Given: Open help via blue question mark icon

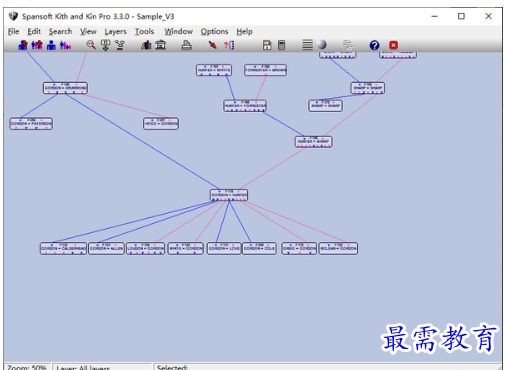Looking at the screenshot, I should pyautogui.click(x=374, y=45).
